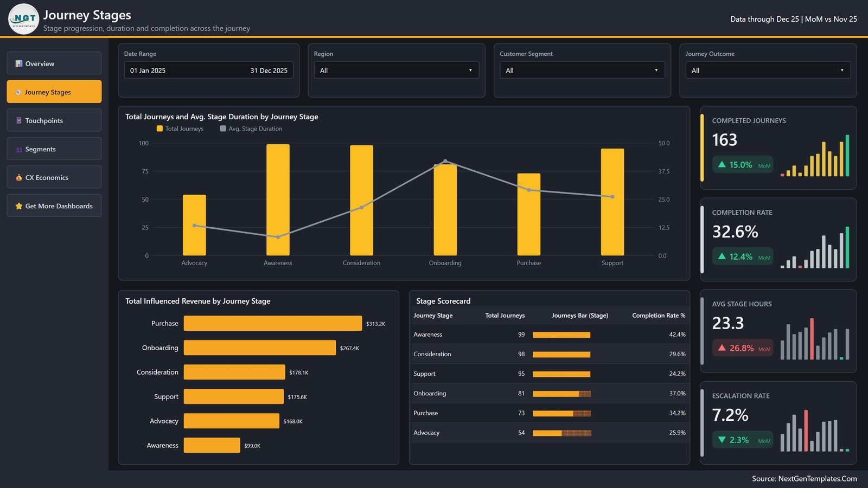The width and height of the screenshot is (868, 488).
Task: Click the 15.0% MoM badge
Action: 743,164
